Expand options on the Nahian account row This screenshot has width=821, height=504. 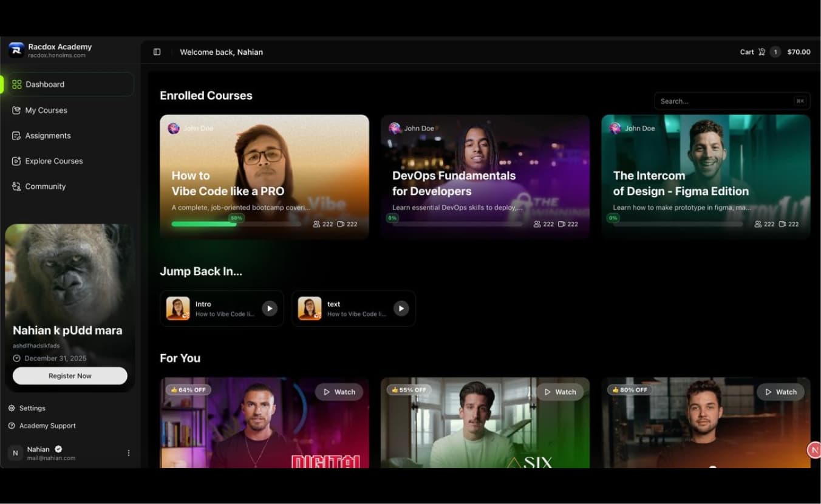pyautogui.click(x=128, y=452)
